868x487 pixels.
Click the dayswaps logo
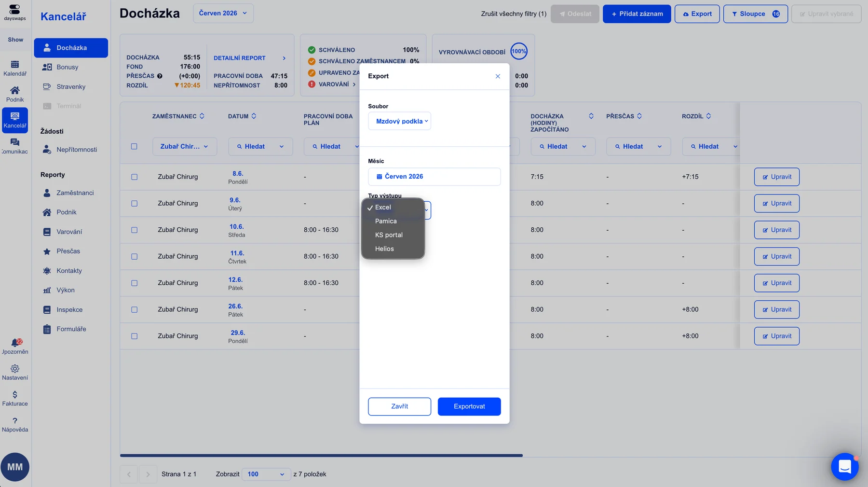pos(15,13)
